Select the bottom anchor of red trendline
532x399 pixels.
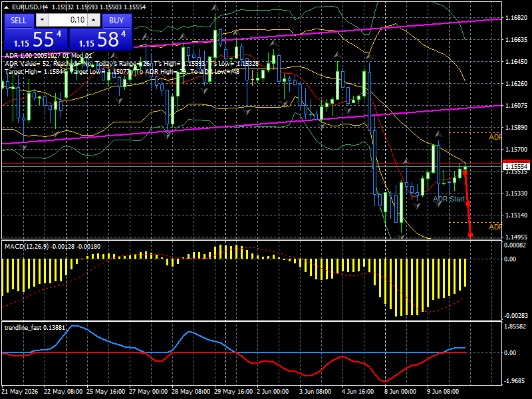tap(471, 235)
